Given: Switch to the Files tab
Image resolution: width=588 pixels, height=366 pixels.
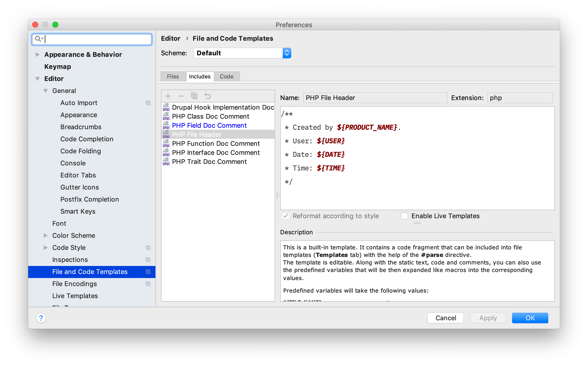Looking at the screenshot, I should click(173, 76).
